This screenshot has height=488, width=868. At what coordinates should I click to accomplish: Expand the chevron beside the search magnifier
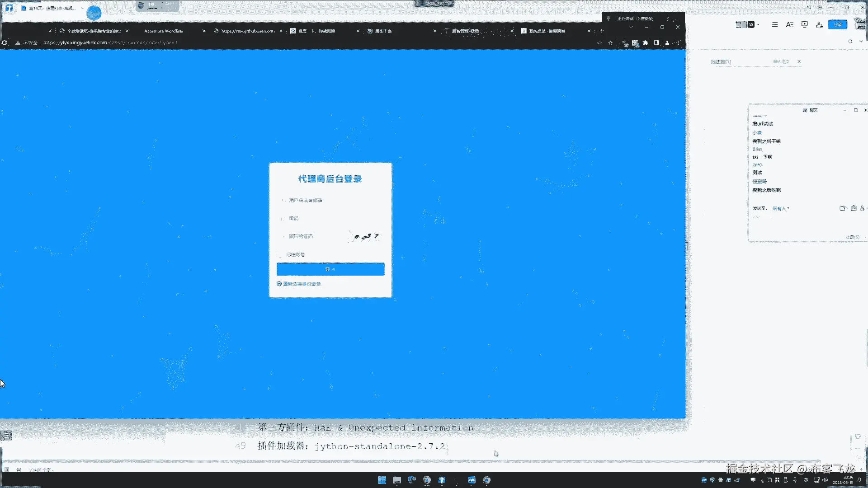point(861,42)
